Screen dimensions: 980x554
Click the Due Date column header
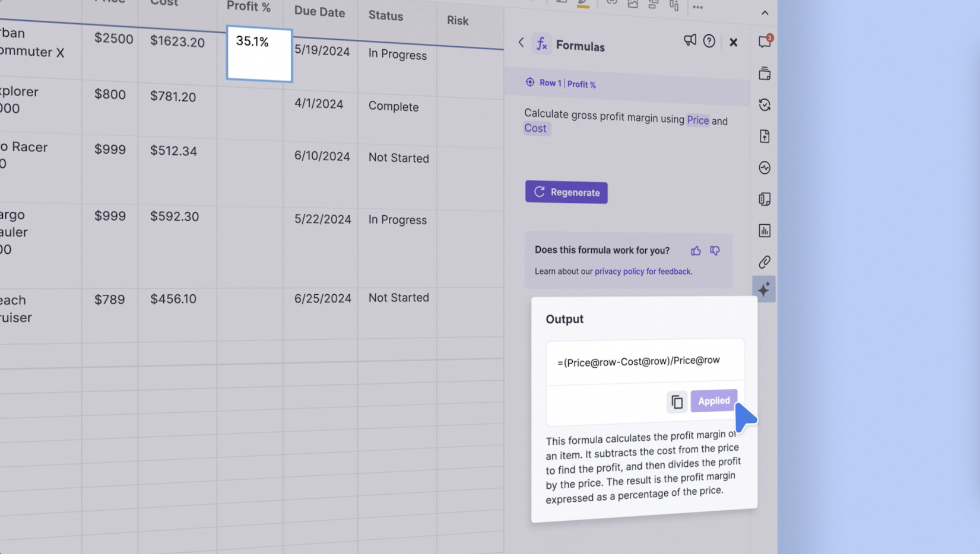coord(319,12)
